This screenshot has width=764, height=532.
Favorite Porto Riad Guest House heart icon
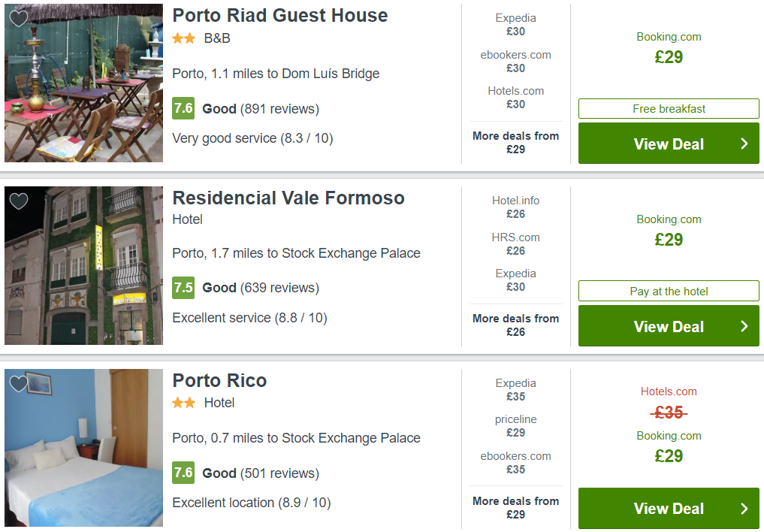click(19, 18)
